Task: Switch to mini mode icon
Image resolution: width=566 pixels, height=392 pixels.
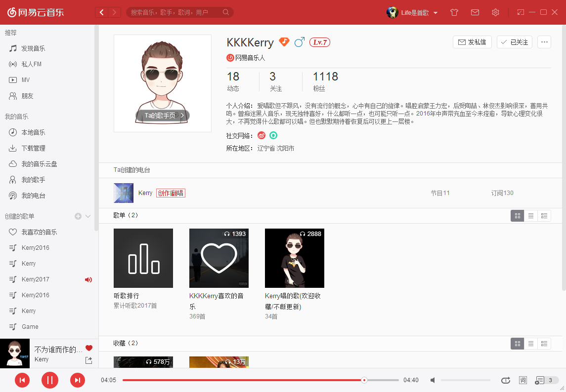Action: point(521,12)
